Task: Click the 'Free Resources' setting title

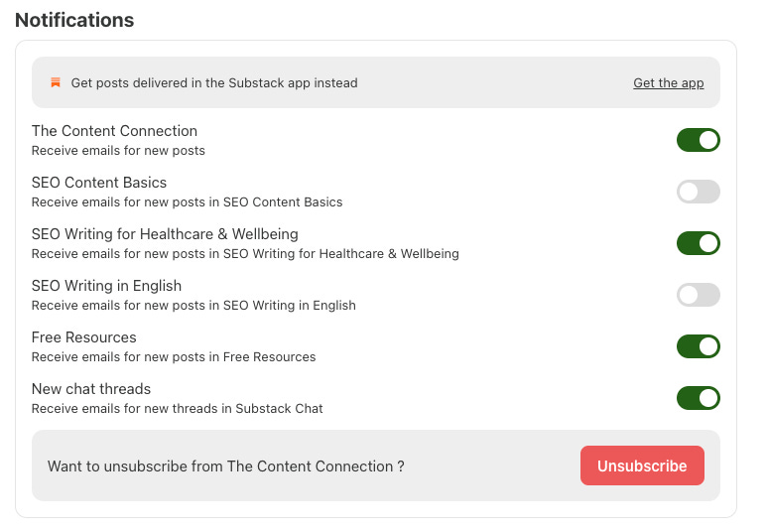Action: (84, 337)
